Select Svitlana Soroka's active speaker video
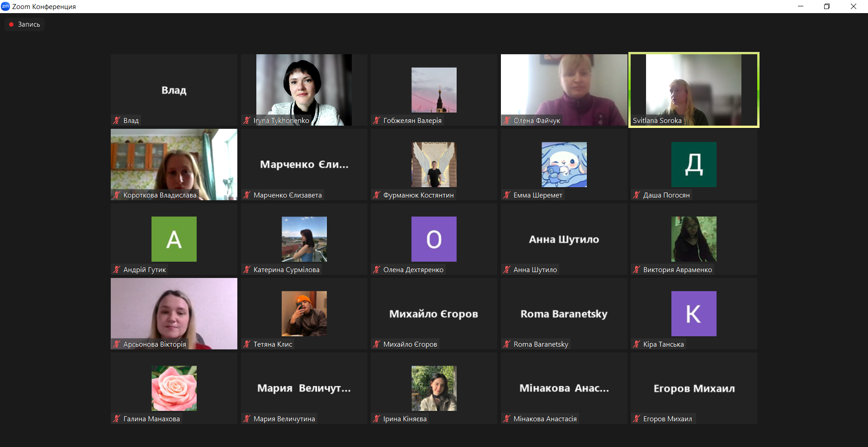The width and height of the screenshot is (868, 447). 694,90
